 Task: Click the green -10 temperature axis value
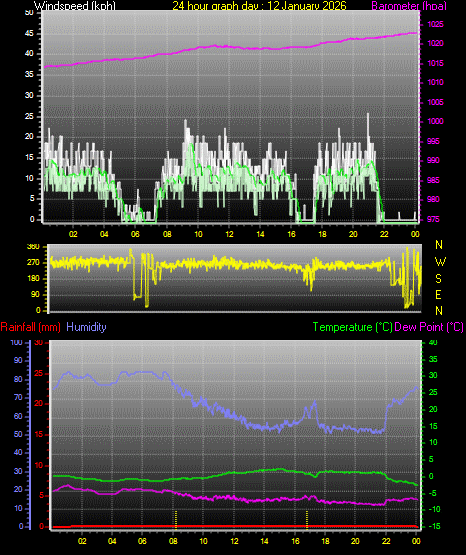(435, 509)
